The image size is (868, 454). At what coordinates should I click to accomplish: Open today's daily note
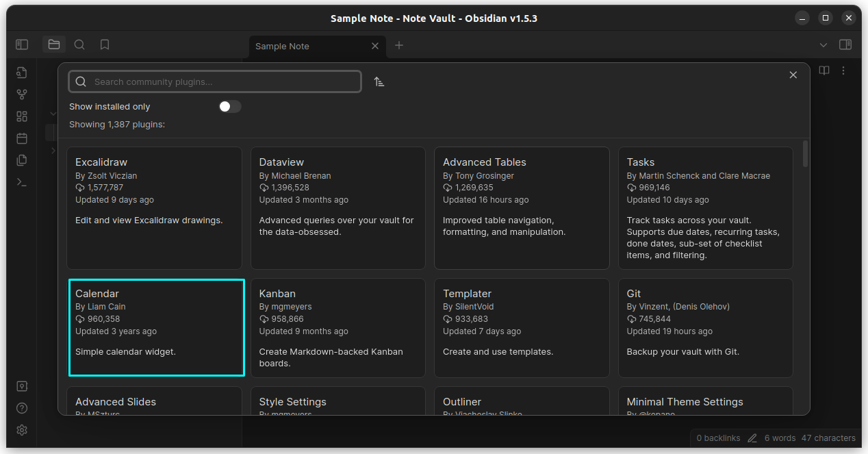22,138
